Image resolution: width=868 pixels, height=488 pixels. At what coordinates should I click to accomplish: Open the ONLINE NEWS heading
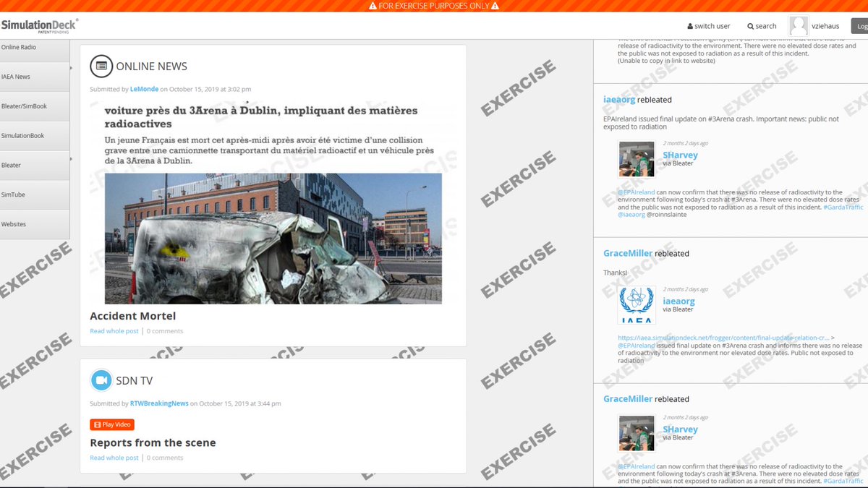pyautogui.click(x=151, y=66)
